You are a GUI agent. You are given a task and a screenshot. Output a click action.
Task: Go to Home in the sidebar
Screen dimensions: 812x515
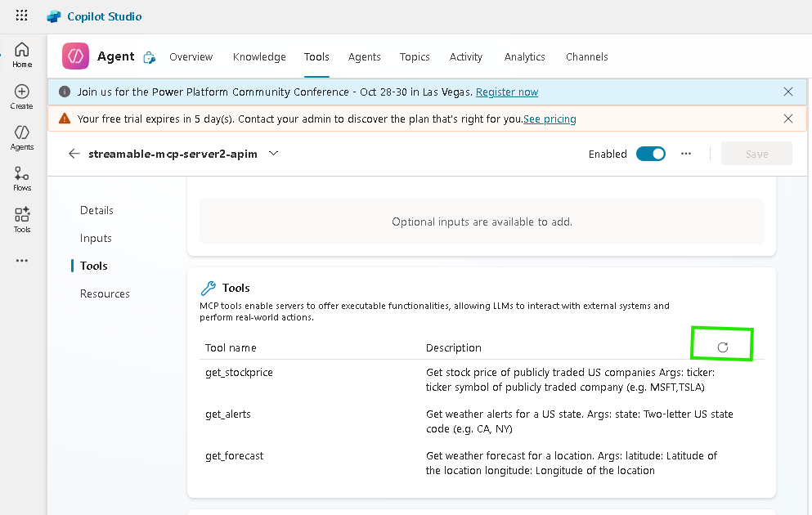[x=22, y=55]
